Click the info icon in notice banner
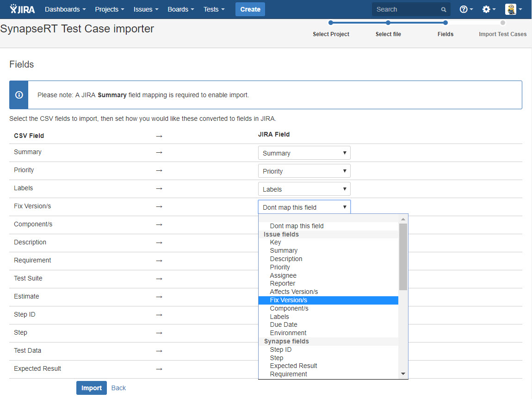 (19, 95)
